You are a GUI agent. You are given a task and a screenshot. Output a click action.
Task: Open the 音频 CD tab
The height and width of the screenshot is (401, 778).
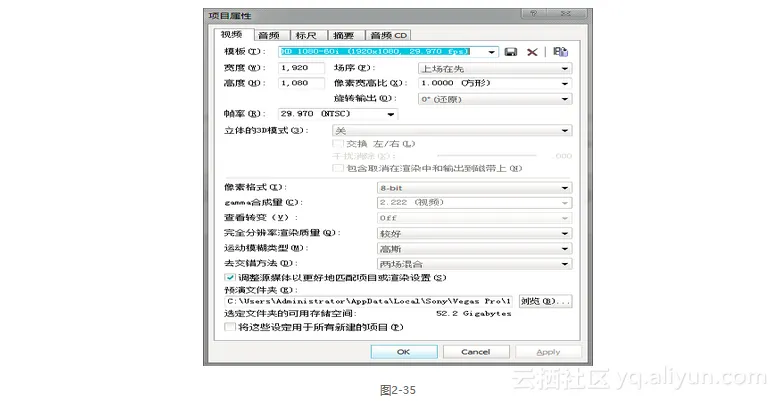(x=389, y=36)
